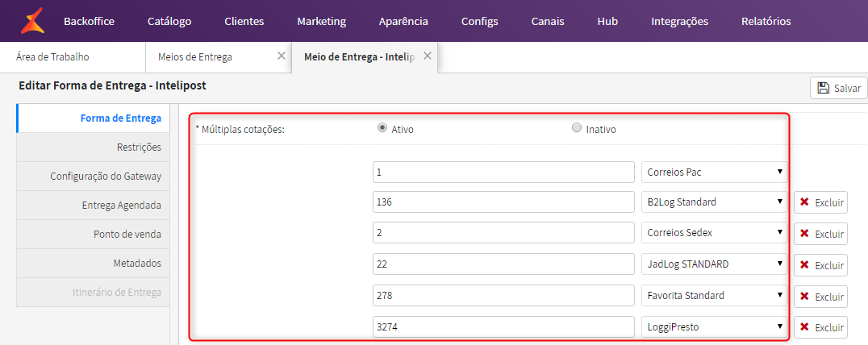Open the LoggiPresto dropdown
The height and width of the screenshot is (345, 868).
pyautogui.click(x=714, y=326)
